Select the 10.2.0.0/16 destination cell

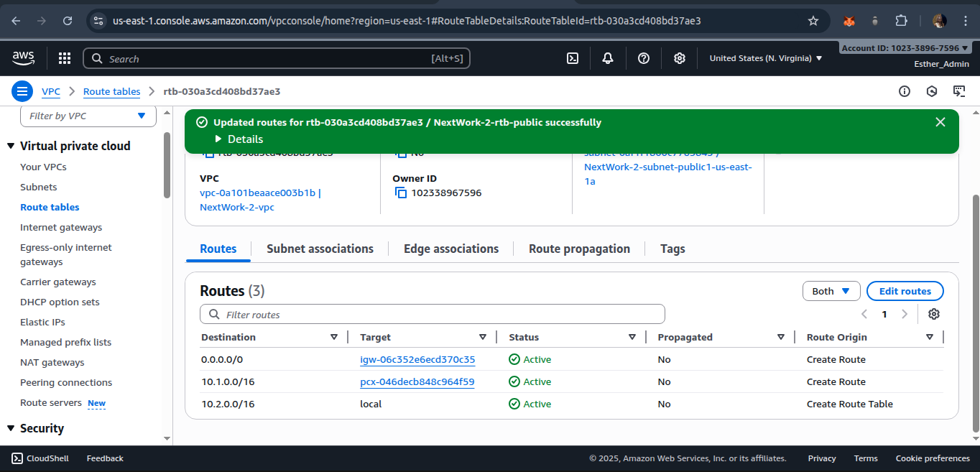(228, 404)
